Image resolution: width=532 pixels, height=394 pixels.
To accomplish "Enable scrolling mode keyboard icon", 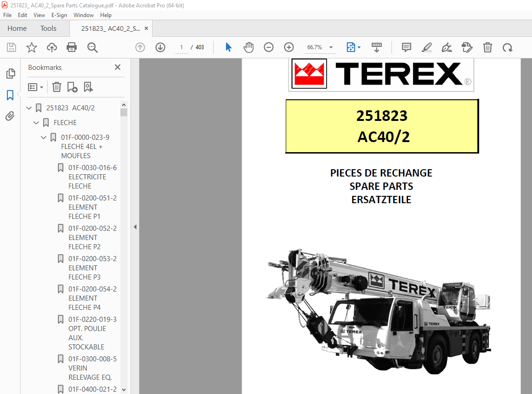I will pyautogui.click(x=377, y=47).
